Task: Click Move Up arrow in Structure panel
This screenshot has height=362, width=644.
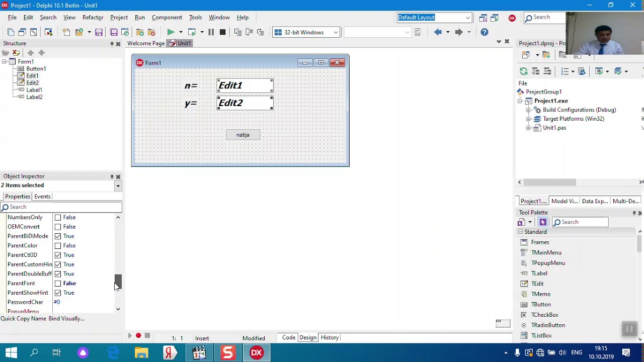Action: tap(31, 53)
